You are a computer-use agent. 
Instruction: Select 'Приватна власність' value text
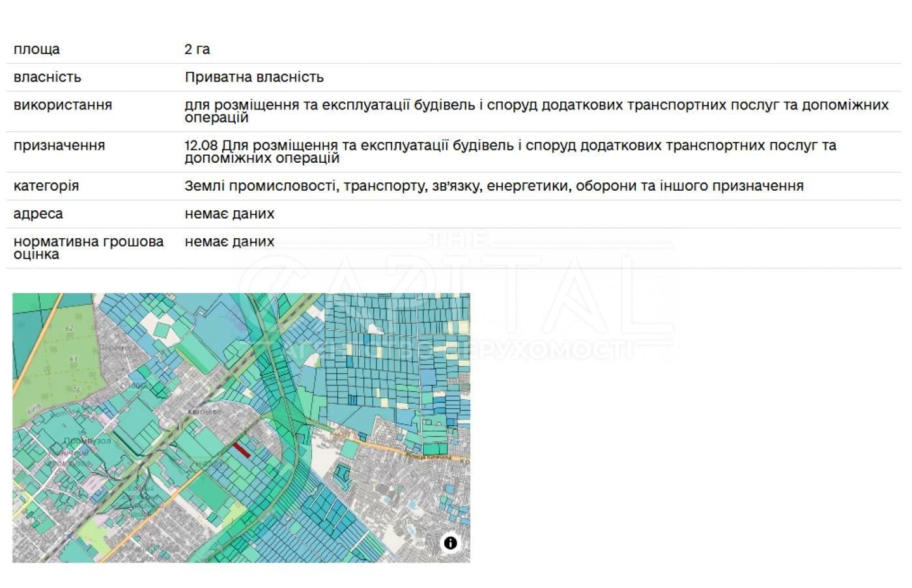point(254,77)
